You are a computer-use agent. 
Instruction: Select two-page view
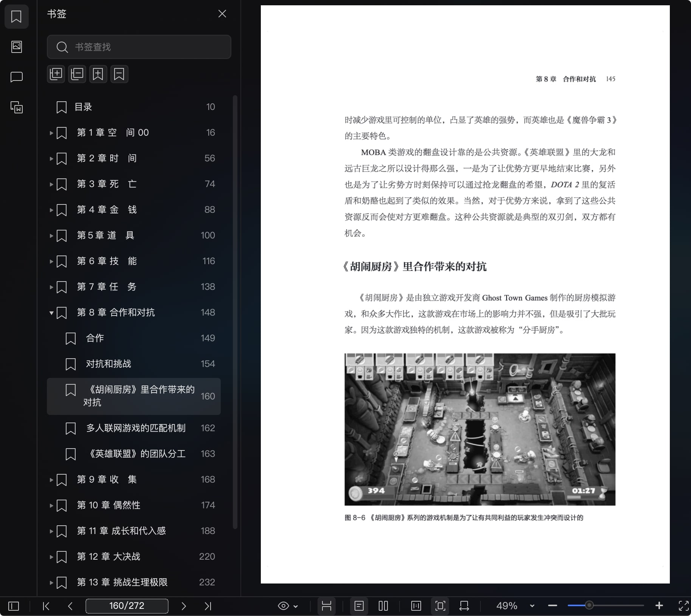[x=383, y=606]
